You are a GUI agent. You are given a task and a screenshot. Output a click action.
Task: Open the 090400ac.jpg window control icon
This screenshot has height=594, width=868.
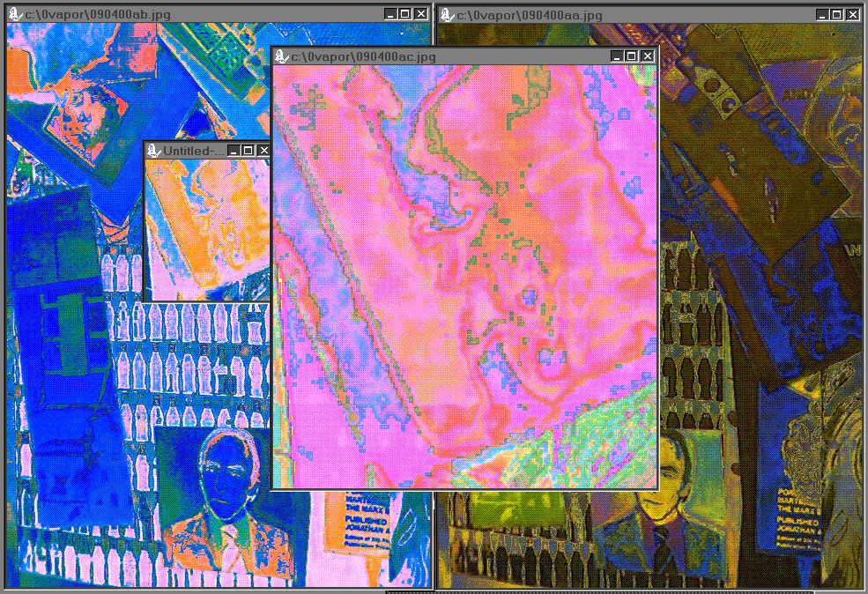pos(281,56)
